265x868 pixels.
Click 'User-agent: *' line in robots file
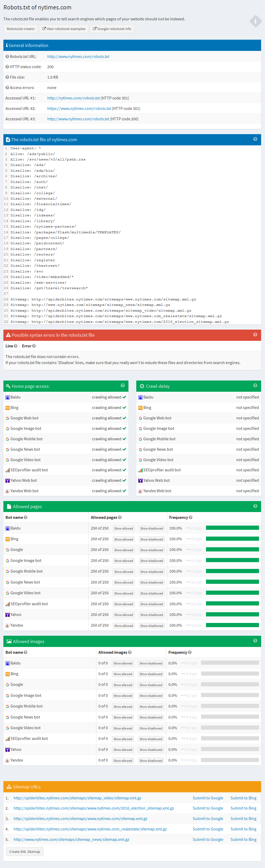point(25,148)
